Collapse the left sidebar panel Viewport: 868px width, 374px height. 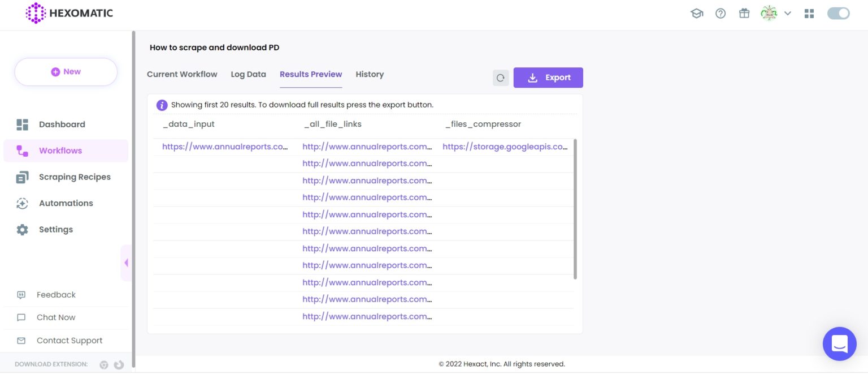tap(126, 263)
